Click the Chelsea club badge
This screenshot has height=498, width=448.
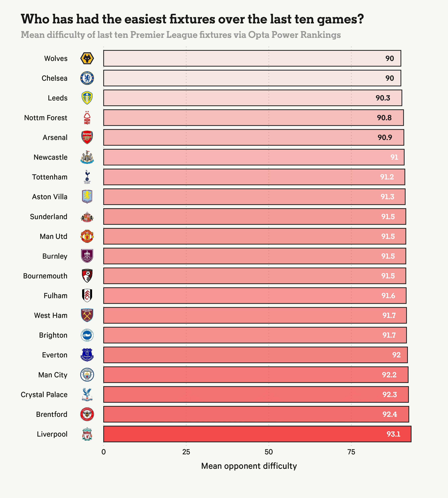tap(87, 78)
